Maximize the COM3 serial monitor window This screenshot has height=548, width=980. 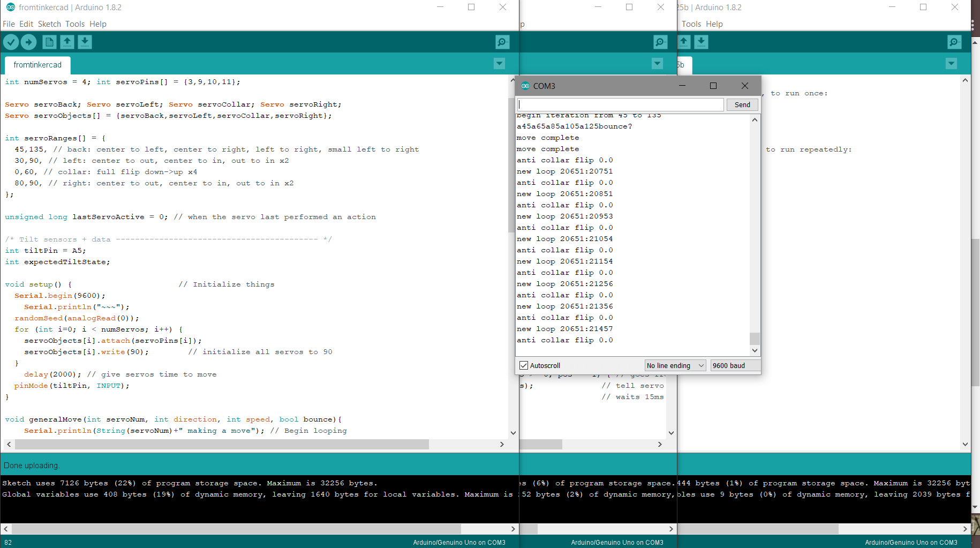click(713, 86)
